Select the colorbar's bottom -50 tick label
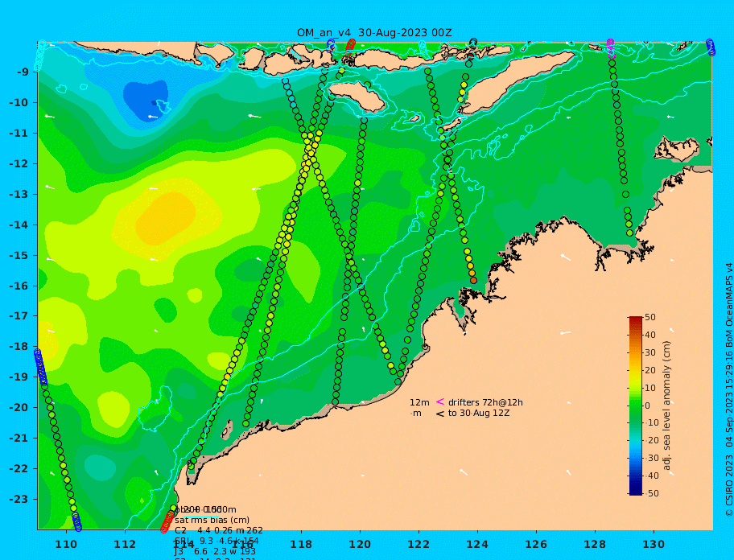Image resolution: width=734 pixels, height=560 pixels. [x=652, y=493]
